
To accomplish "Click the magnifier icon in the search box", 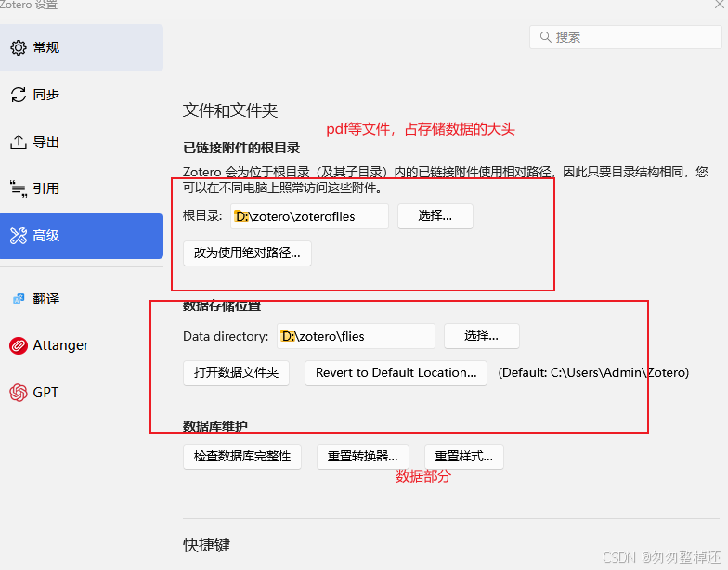I will click(x=546, y=37).
